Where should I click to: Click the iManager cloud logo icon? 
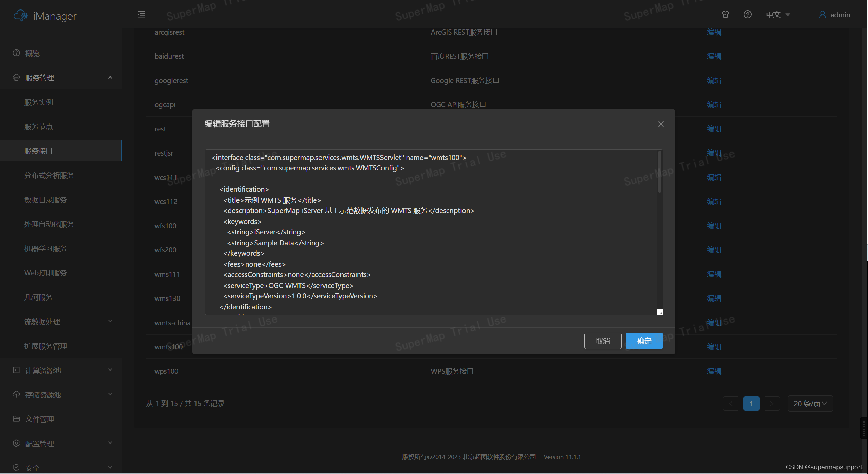click(21, 16)
